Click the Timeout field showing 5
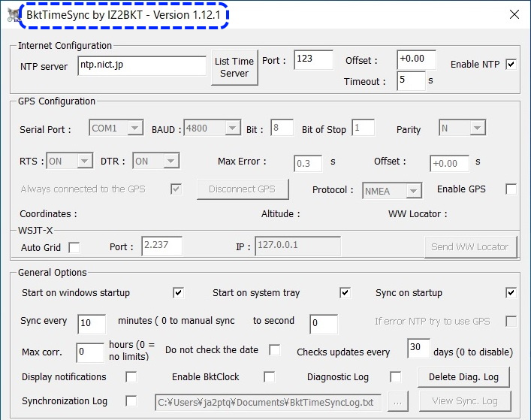The height and width of the screenshot is (420, 531). [411, 81]
